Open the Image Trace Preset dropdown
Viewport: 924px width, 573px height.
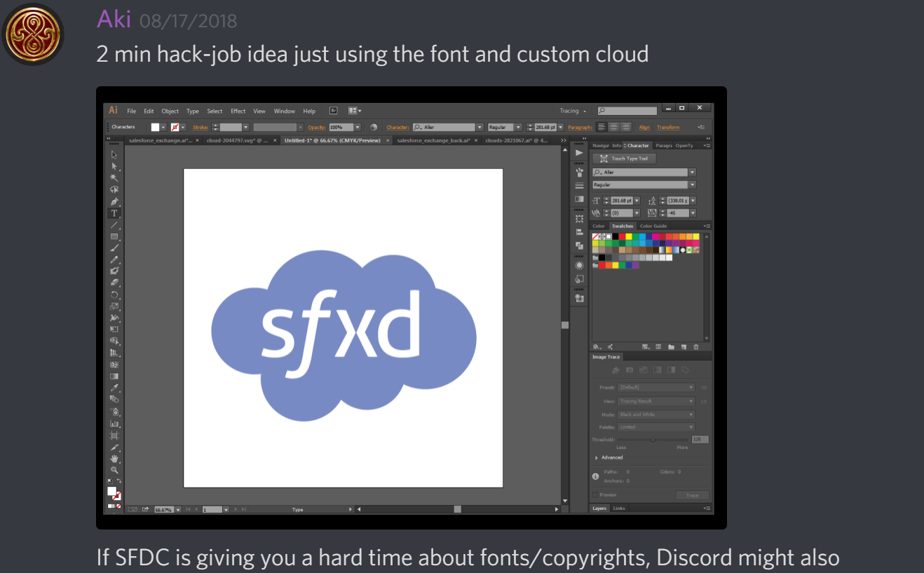click(x=656, y=388)
